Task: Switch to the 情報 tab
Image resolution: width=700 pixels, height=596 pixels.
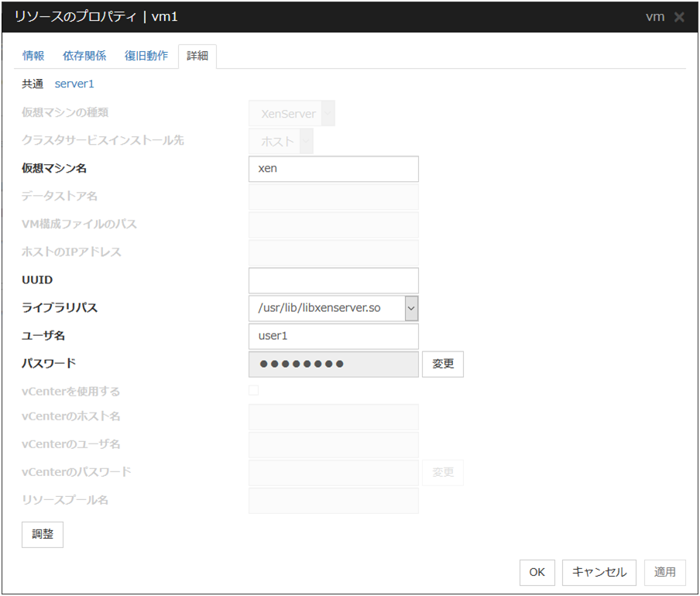Action: pyautogui.click(x=33, y=56)
